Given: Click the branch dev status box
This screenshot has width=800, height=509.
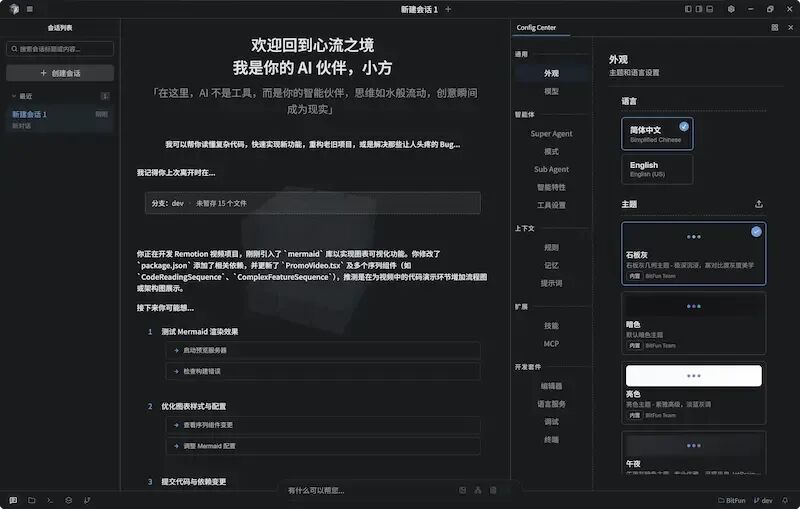Looking at the screenshot, I should pos(313,203).
